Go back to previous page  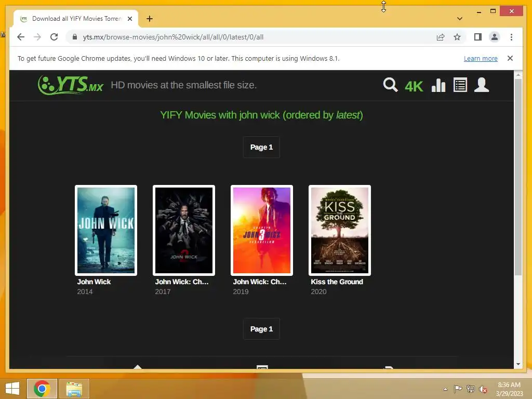(21, 37)
